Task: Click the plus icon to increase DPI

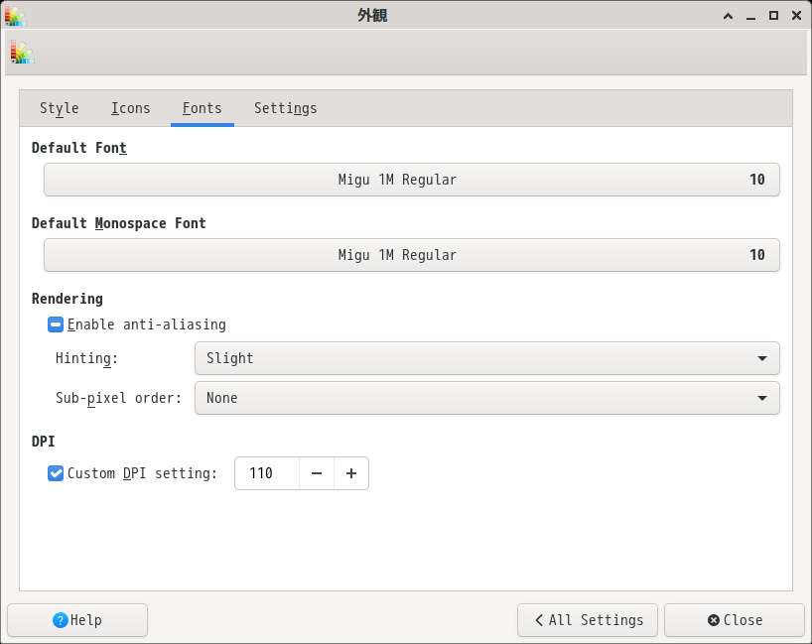Action: click(351, 473)
